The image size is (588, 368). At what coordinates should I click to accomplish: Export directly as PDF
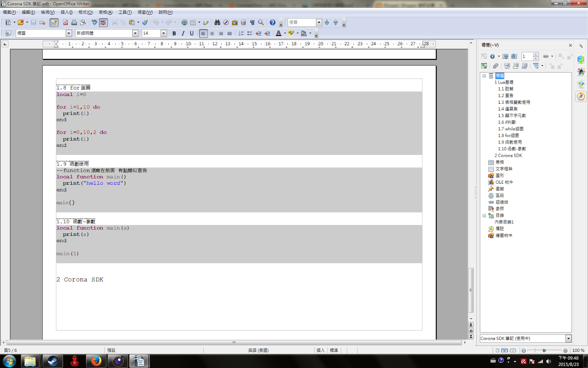pos(65,22)
